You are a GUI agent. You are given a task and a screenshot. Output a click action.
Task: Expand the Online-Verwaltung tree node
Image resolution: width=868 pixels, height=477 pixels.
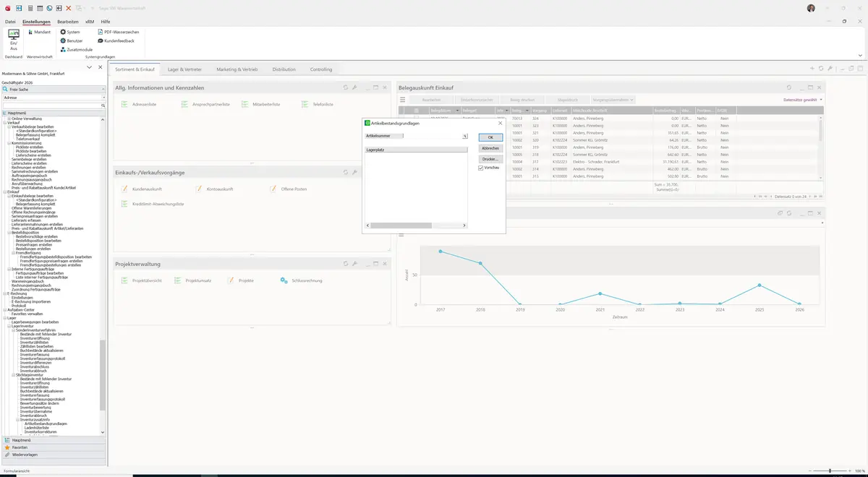(x=9, y=119)
